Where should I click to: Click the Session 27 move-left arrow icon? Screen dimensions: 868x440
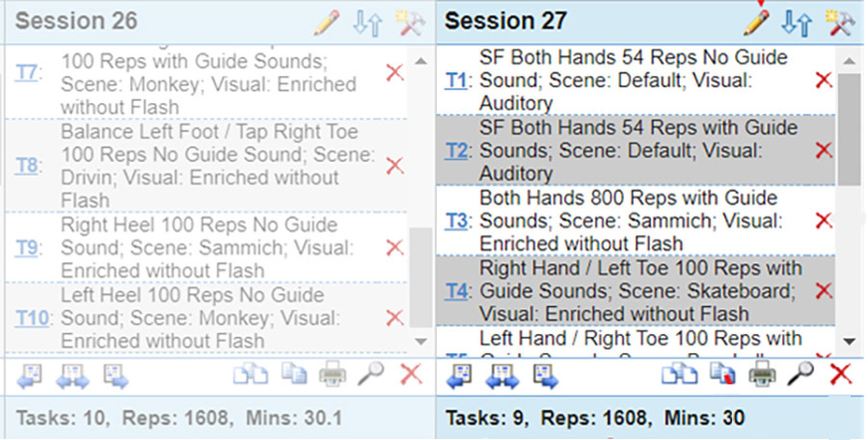[459, 376]
